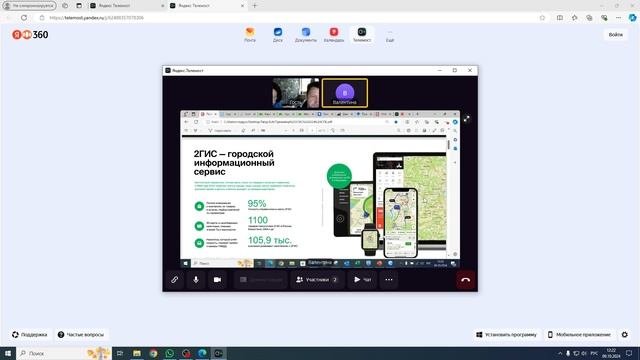Open Календарь (Calendar) service icon
Viewport: 640px width, 360px height.
334,35
